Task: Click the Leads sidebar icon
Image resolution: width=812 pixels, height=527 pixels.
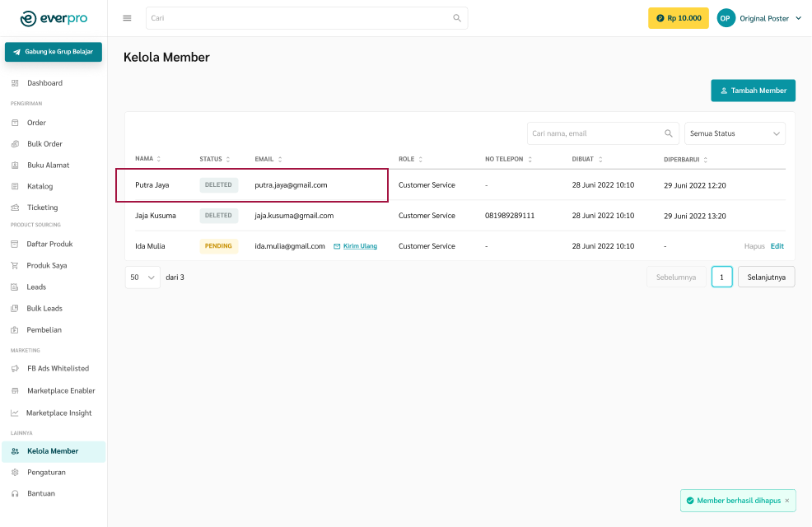Action: [x=15, y=287]
